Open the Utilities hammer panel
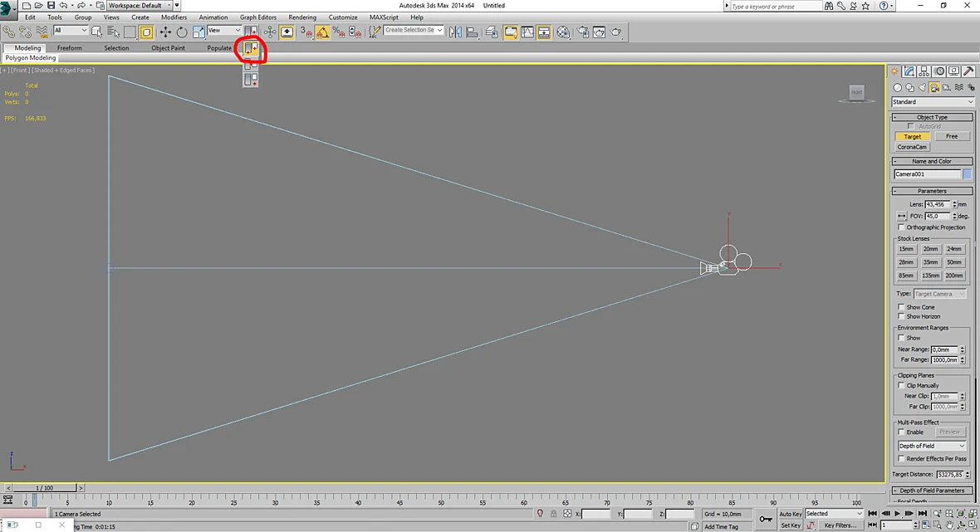 click(968, 71)
